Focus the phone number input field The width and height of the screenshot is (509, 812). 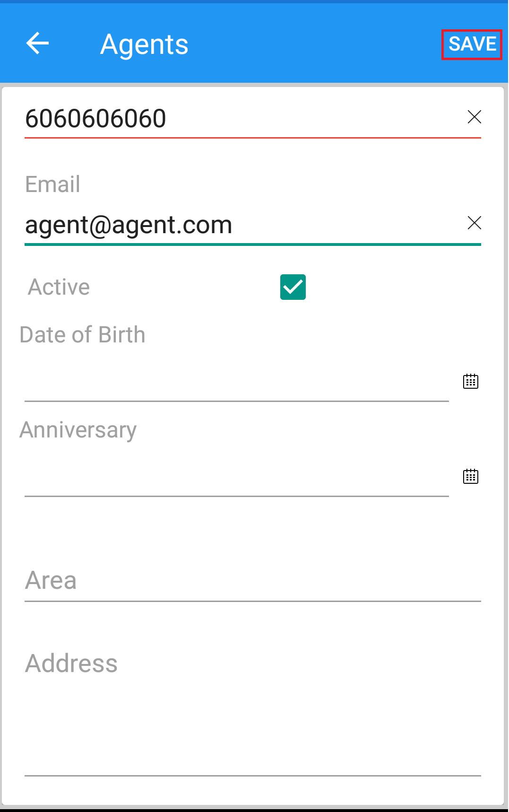[x=241, y=118]
